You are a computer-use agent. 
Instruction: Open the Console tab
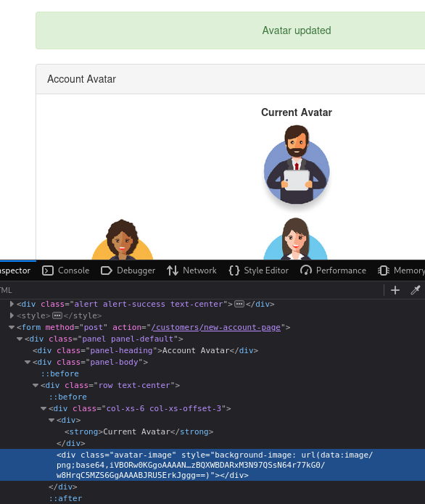(x=65, y=270)
